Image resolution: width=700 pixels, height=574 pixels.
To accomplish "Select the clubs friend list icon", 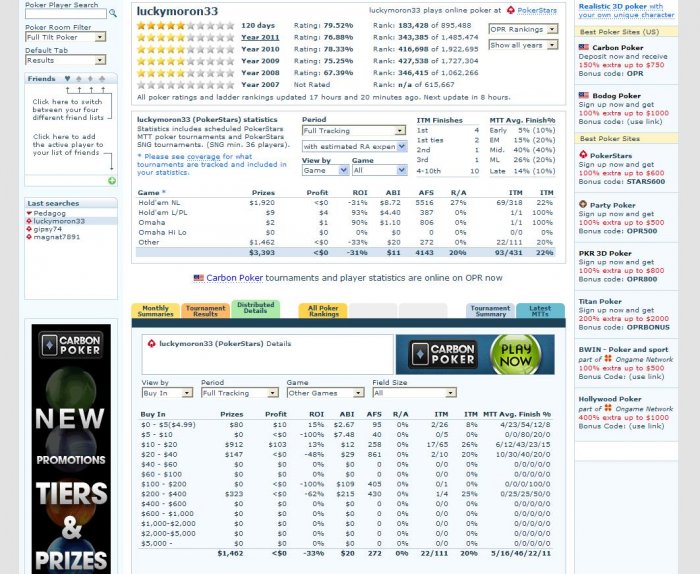I will pos(102,79).
